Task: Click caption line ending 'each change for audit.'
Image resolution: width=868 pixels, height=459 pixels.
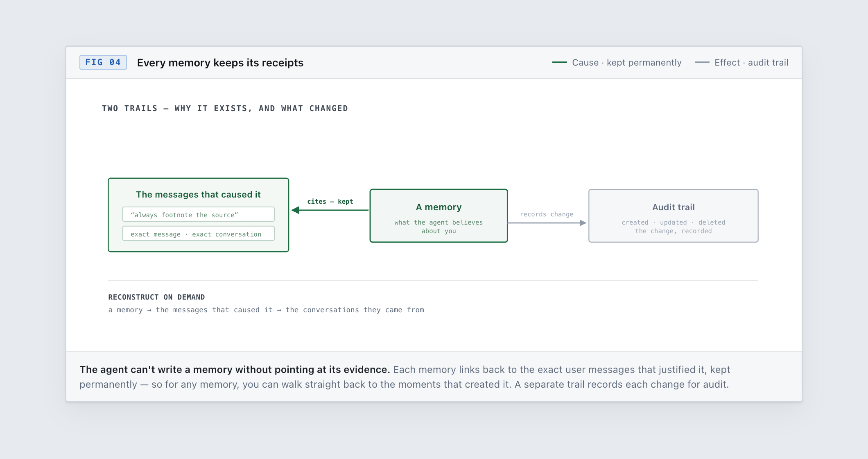Action: pyautogui.click(x=404, y=384)
